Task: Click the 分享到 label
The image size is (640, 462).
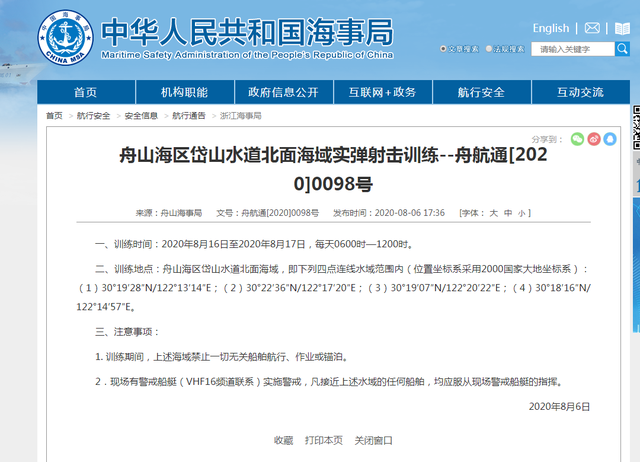Action: [x=547, y=140]
